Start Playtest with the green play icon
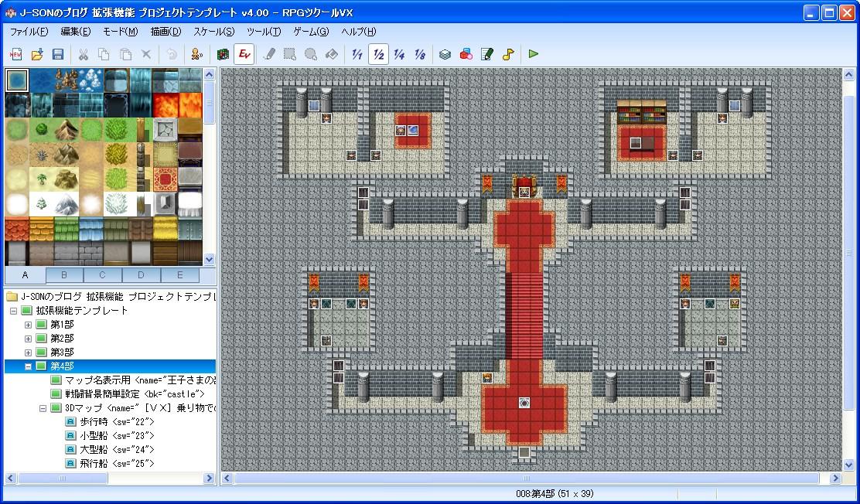 (x=533, y=54)
